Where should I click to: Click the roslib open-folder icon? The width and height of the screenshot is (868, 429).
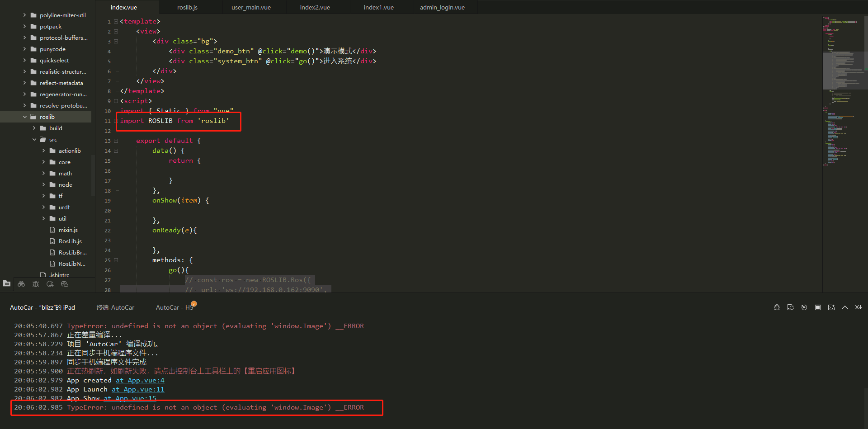[x=33, y=117]
